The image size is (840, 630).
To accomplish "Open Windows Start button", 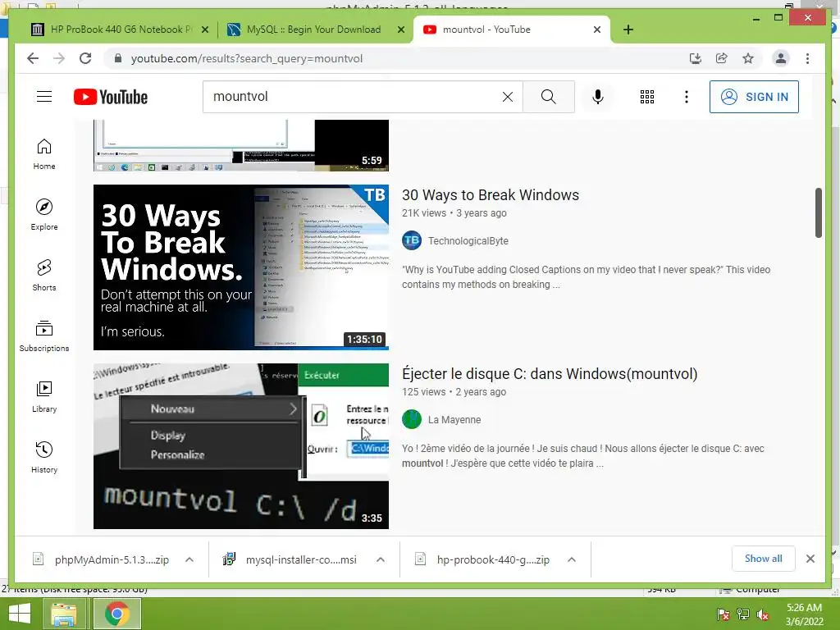I will (x=20, y=614).
